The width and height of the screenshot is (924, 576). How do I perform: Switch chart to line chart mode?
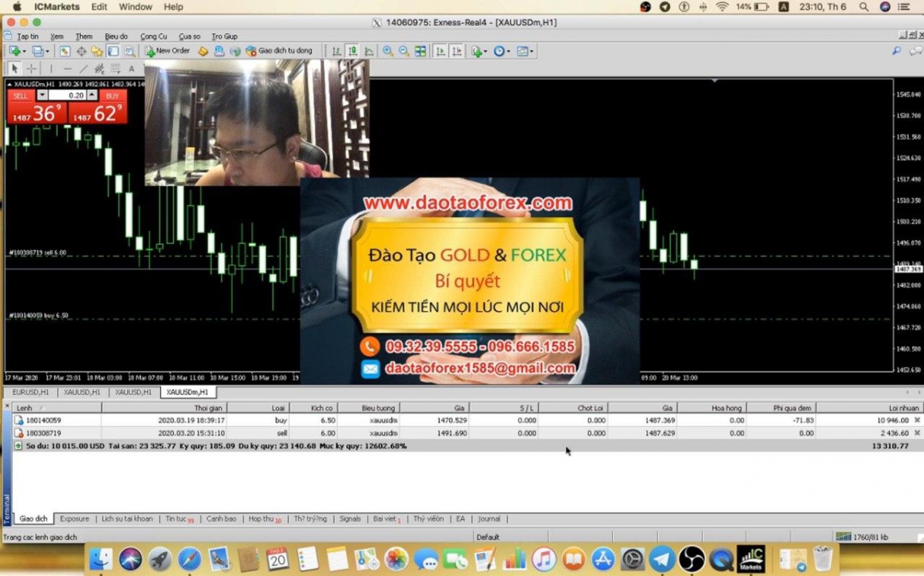369,52
